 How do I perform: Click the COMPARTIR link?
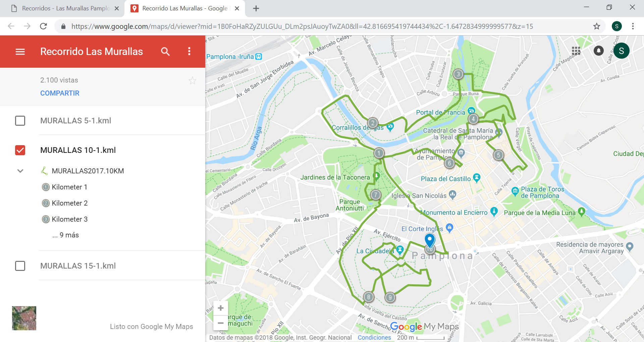[x=60, y=93]
